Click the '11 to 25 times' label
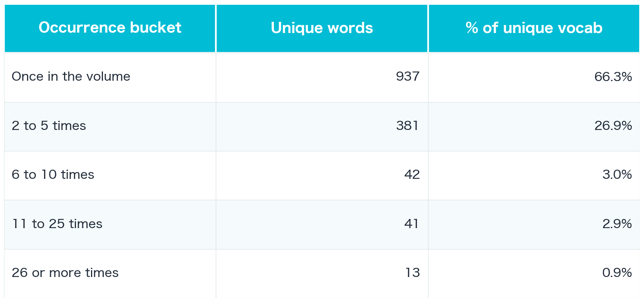This screenshot has width=644, height=302. (x=57, y=224)
